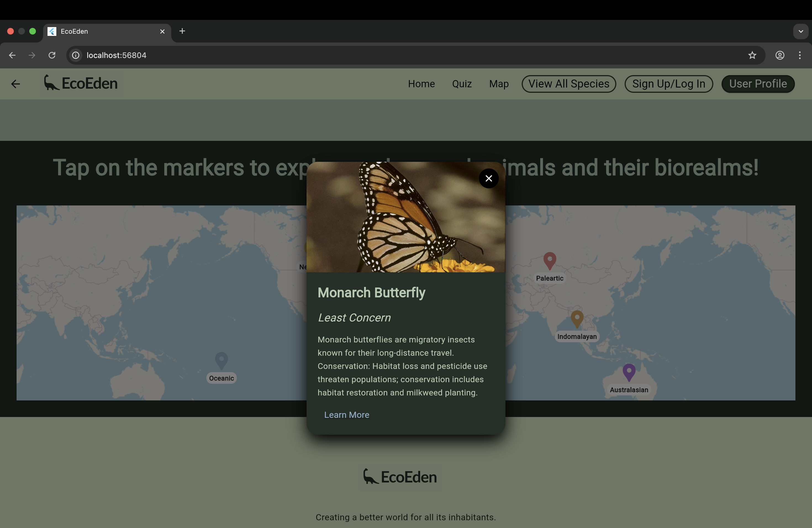The height and width of the screenshot is (528, 812).
Task: Click the EcoEden header logo
Action: [x=81, y=83]
